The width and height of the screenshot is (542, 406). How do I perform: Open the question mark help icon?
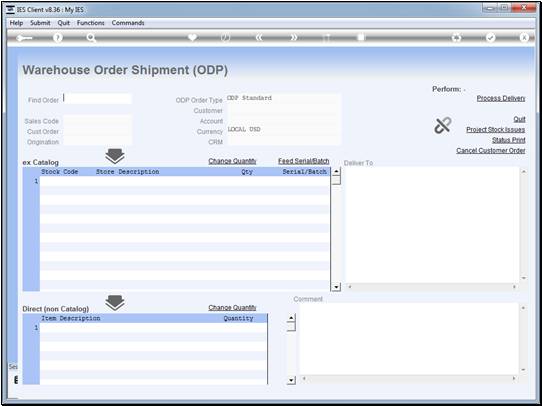pyautogui.click(x=58, y=38)
